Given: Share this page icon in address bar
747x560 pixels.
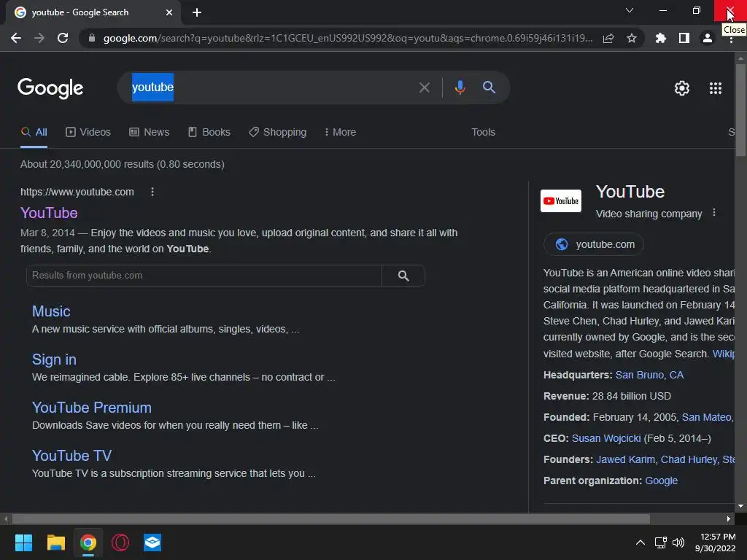Looking at the screenshot, I should click(x=608, y=38).
